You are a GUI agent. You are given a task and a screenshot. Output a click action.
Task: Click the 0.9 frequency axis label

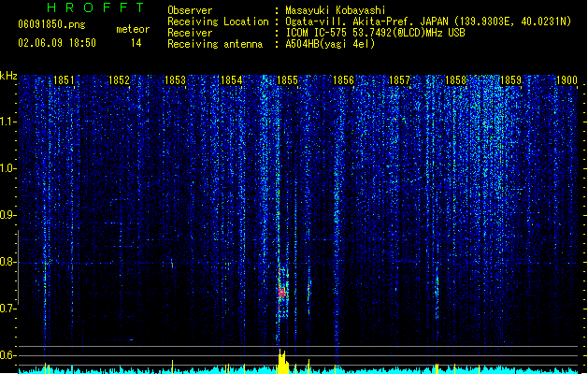point(8,215)
